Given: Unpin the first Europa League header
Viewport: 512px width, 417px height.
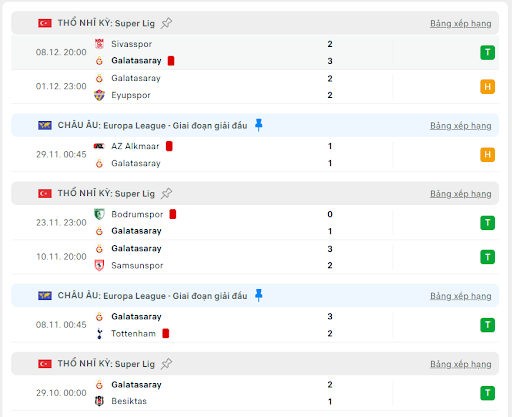Looking at the screenshot, I should pyautogui.click(x=259, y=125).
